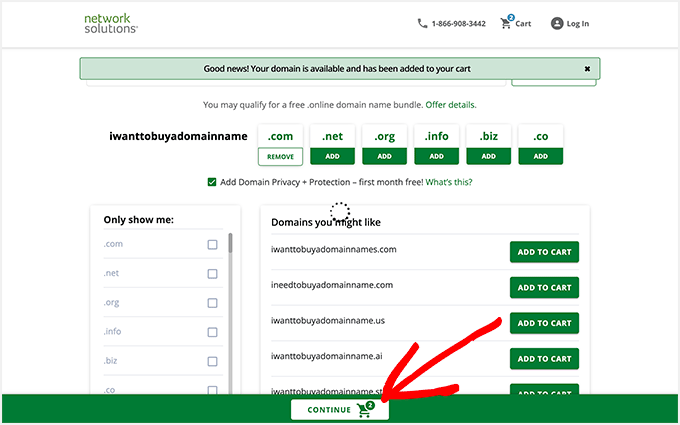
Task: Check the .com filter checkbox
Action: (x=212, y=245)
